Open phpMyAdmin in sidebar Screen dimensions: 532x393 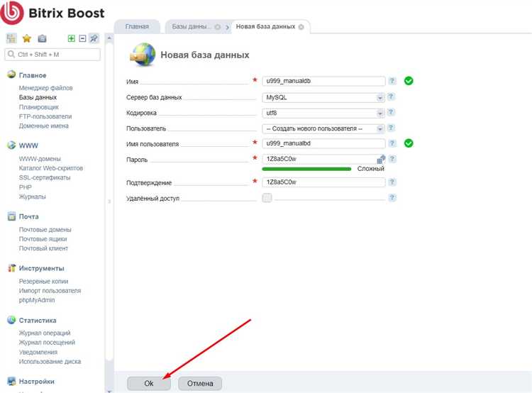pyautogui.click(x=37, y=300)
